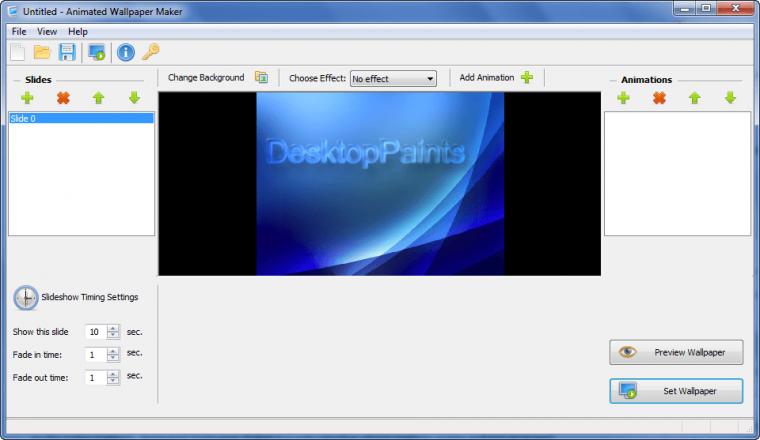
Task: Click the Slideshow Timing Settings clock icon
Action: [26, 298]
